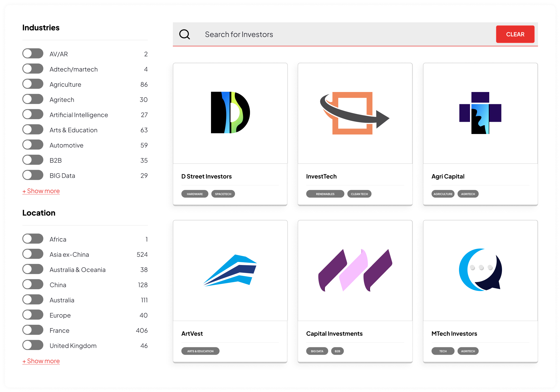
Task: Expand Industries list with Show more
Action: (41, 191)
